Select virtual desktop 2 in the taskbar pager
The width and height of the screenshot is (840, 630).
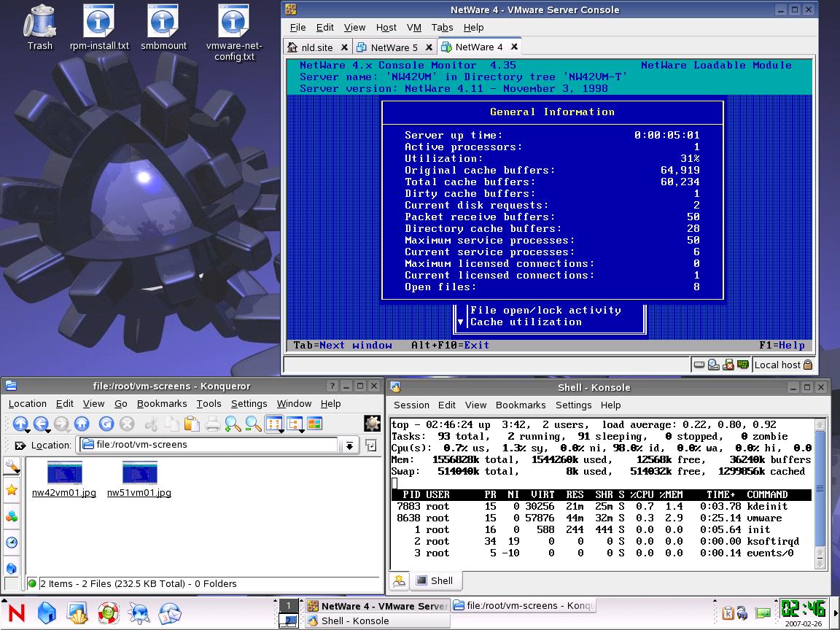[287, 622]
